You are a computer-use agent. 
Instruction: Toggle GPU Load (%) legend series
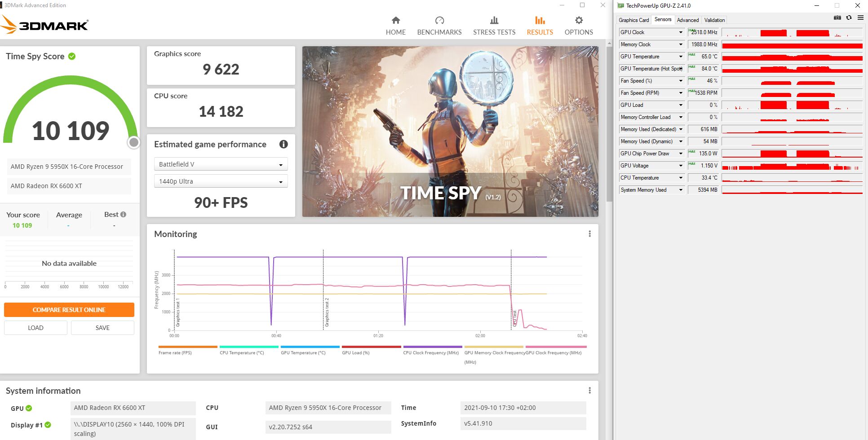point(371,350)
